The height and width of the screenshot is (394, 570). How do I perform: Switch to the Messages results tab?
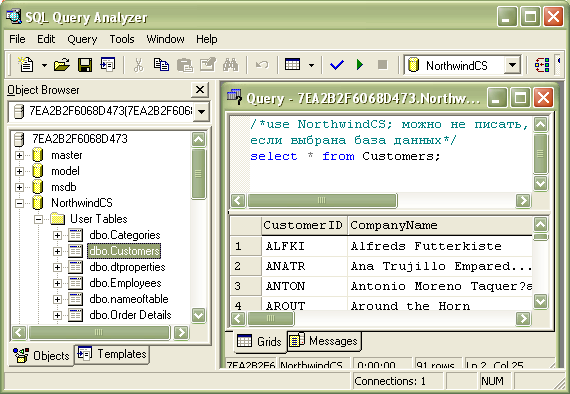(324, 341)
